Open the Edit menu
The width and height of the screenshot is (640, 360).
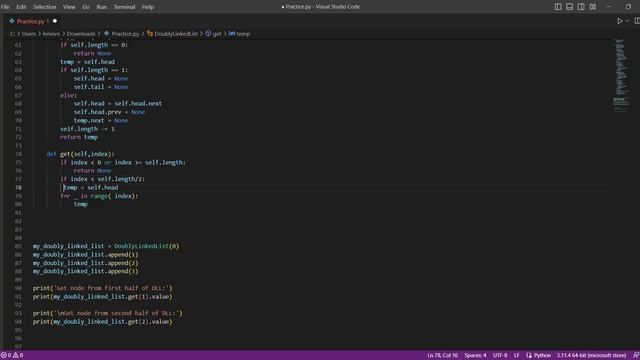point(21,7)
